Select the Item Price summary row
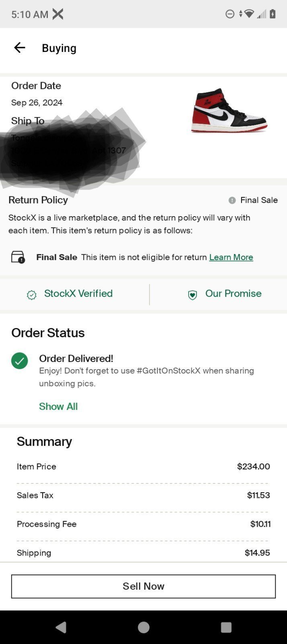The height and width of the screenshot is (644, 287). click(143, 466)
